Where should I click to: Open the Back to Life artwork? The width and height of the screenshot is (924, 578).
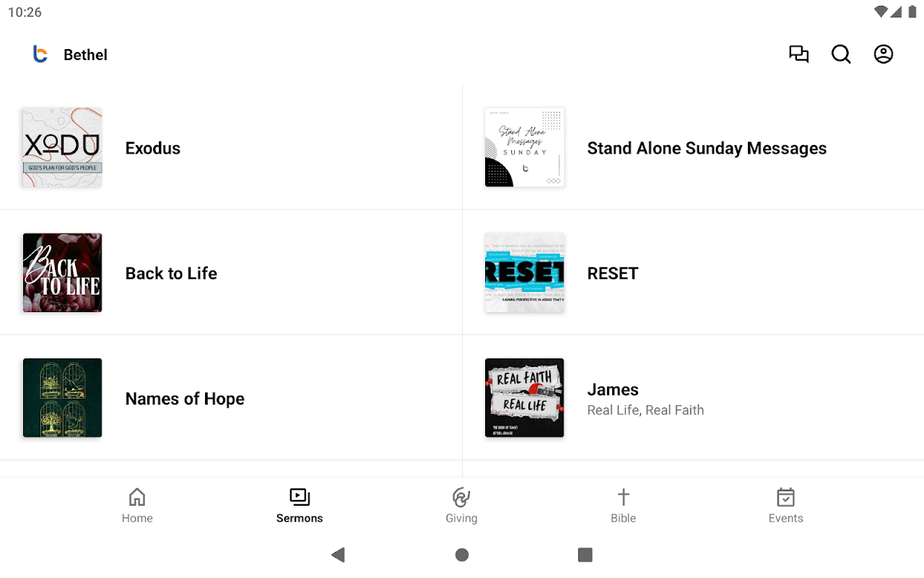62,272
